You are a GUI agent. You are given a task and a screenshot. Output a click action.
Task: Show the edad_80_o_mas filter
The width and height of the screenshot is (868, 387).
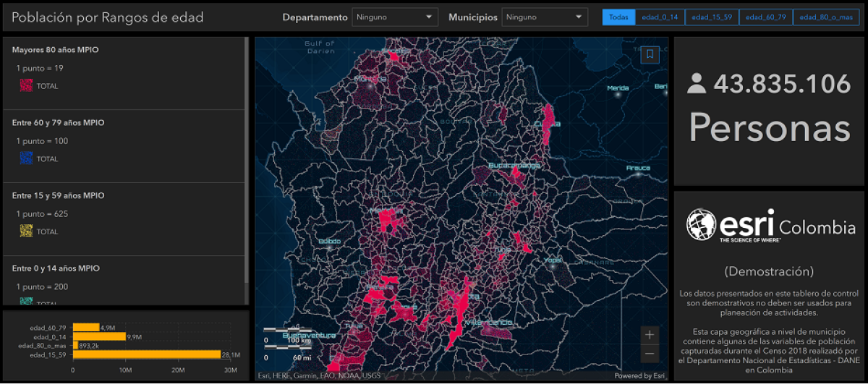click(x=825, y=17)
